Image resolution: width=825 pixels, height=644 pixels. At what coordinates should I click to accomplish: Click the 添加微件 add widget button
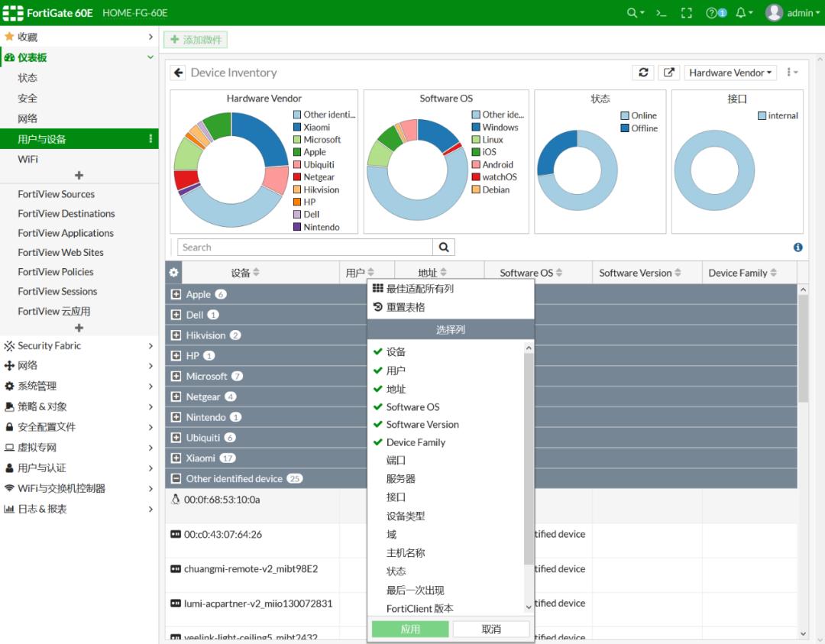click(196, 40)
